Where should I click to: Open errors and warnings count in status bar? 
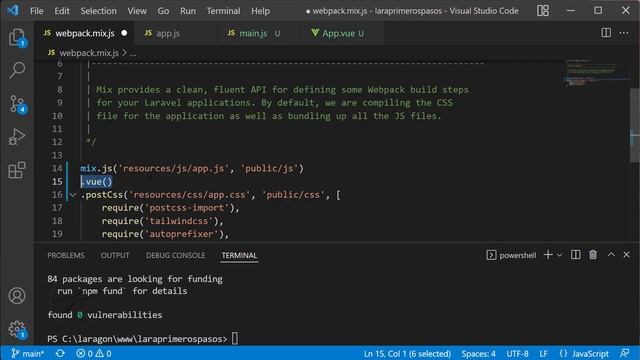pyautogui.click(x=93, y=353)
